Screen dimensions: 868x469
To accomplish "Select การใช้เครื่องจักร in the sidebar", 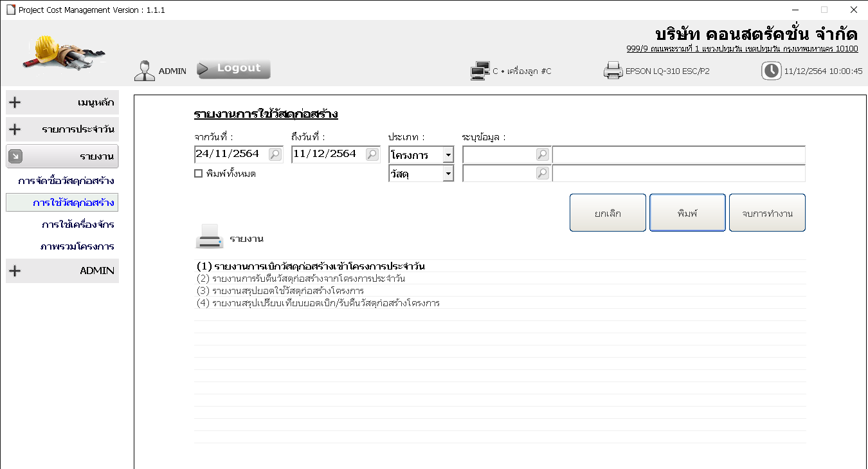I will pos(78,225).
